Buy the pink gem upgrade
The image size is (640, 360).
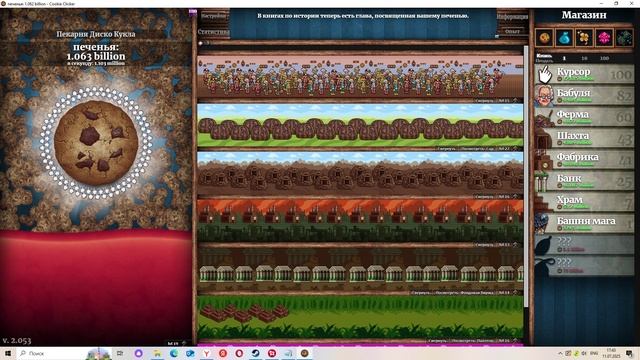[604, 38]
